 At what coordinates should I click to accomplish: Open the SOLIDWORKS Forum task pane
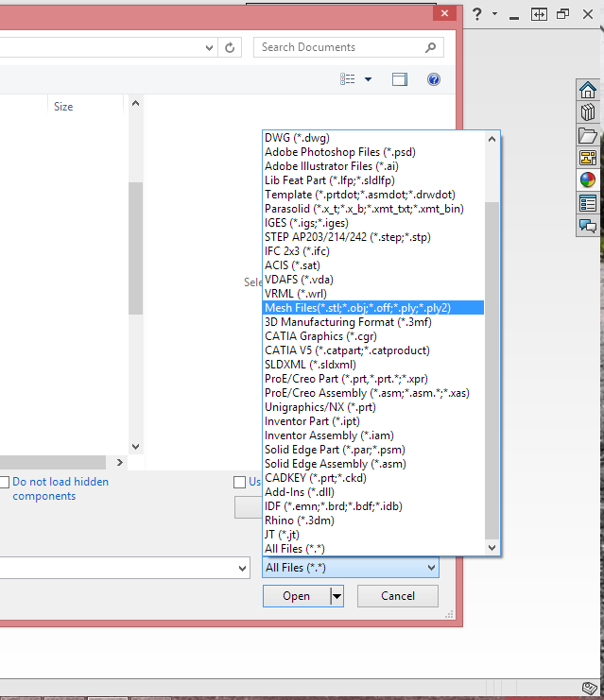point(588,226)
